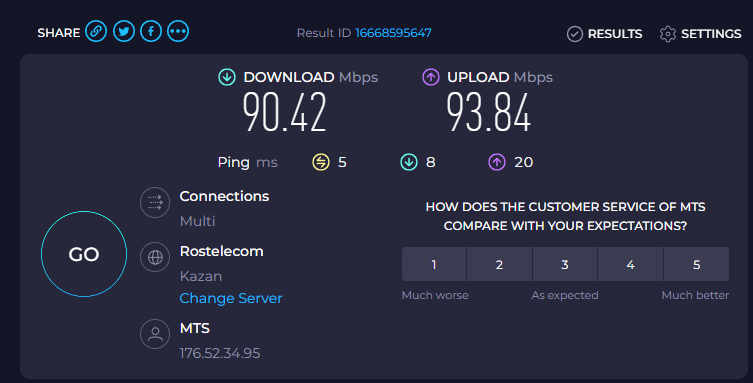Click the download arrow icon beside DOWNLOAD
Viewport: 753px width, 383px height.
[227, 77]
